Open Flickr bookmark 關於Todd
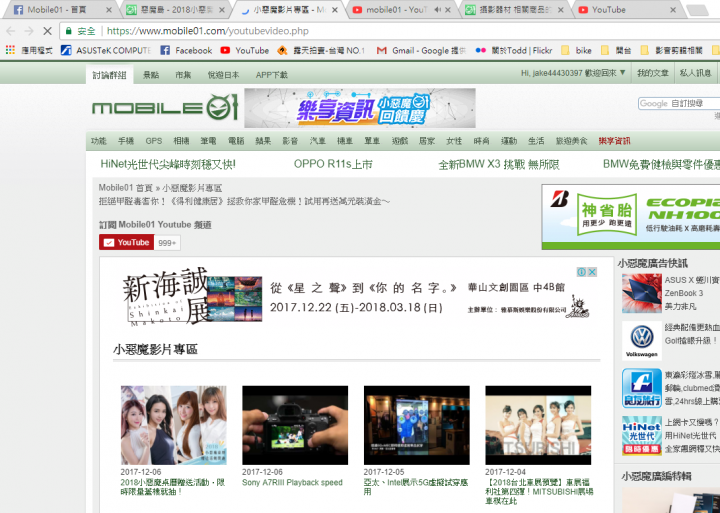 [x=514, y=51]
